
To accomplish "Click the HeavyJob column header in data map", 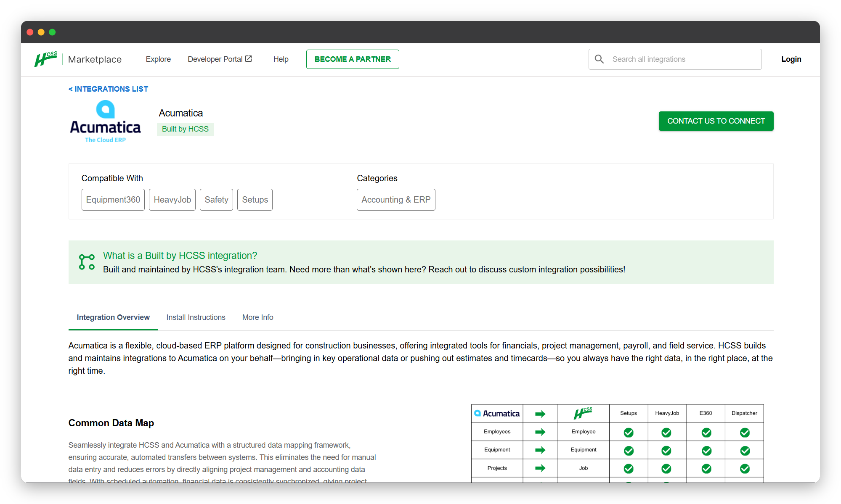I will 667,413.
